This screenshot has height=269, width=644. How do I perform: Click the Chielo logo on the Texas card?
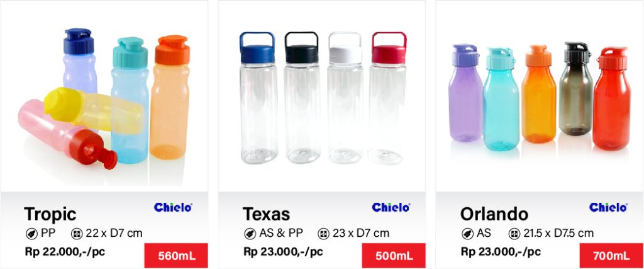(x=391, y=207)
